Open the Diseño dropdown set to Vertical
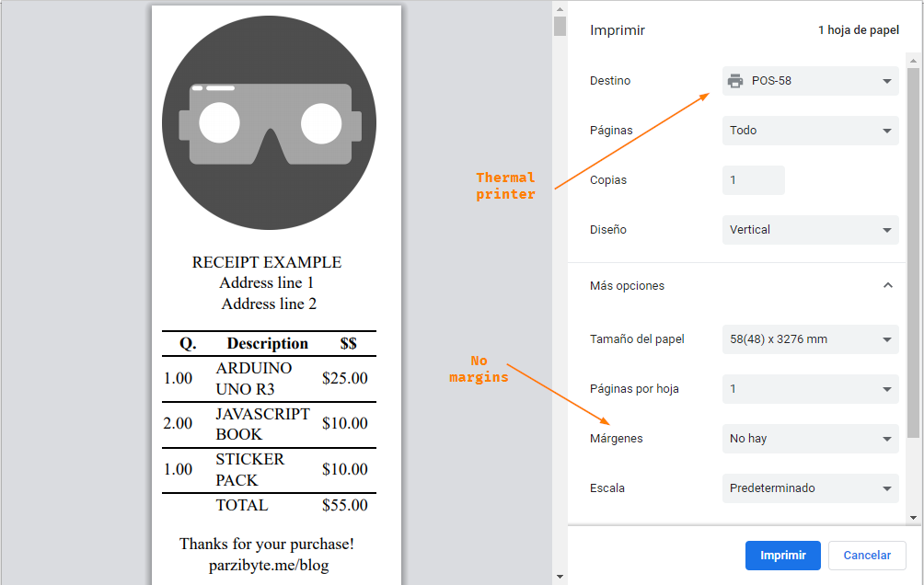This screenshot has height=585, width=924. (810, 229)
